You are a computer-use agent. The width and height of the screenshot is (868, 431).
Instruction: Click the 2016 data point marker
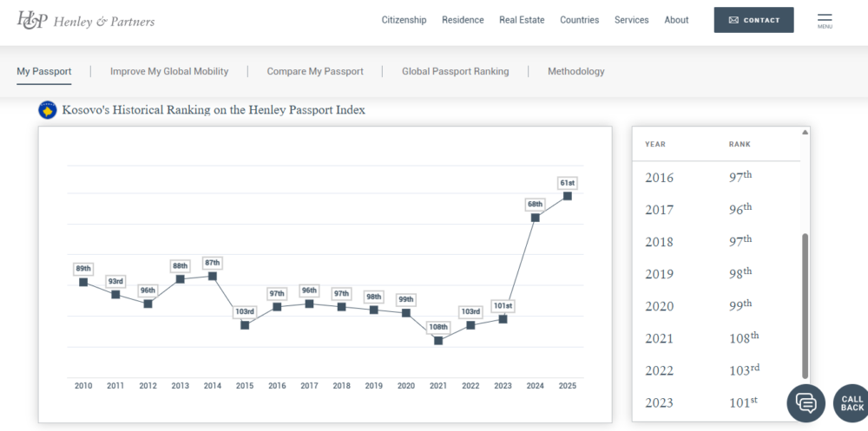pos(277,306)
